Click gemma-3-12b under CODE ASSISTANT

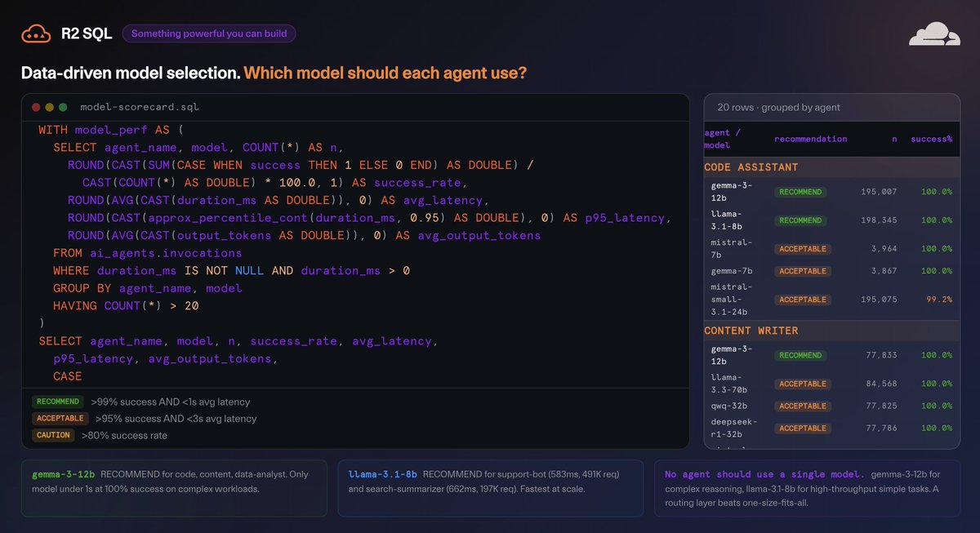point(730,191)
